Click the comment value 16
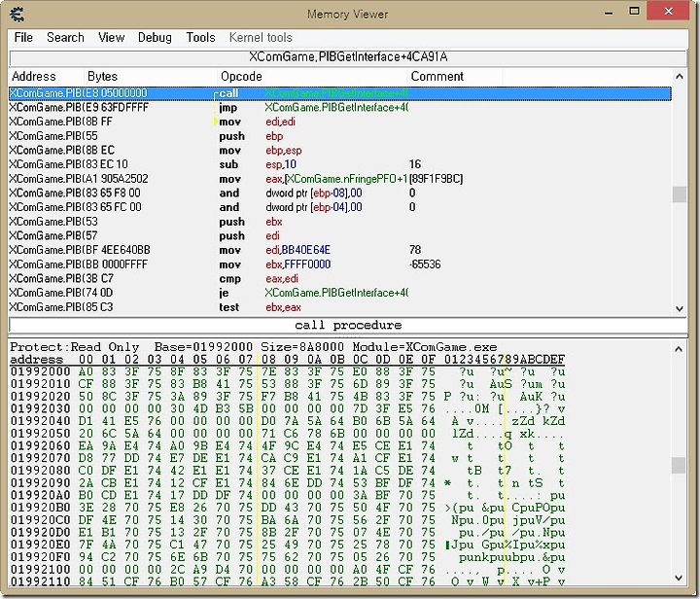 coord(415,164)
